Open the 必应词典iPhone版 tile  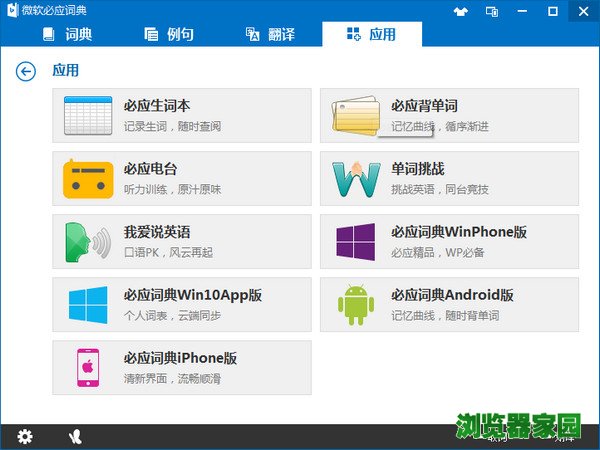click(x=181, y=367)
